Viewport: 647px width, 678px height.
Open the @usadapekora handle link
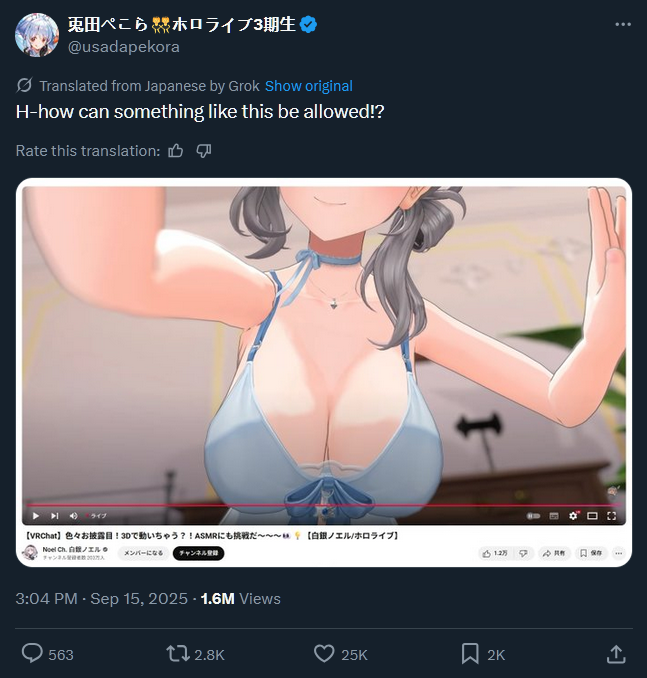(124, 47)
